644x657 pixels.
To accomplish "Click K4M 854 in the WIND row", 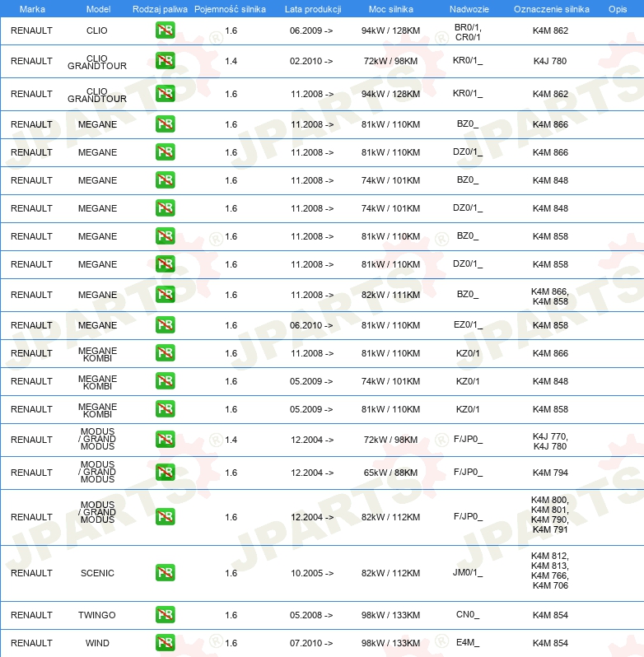I will [x=550, y=643].
